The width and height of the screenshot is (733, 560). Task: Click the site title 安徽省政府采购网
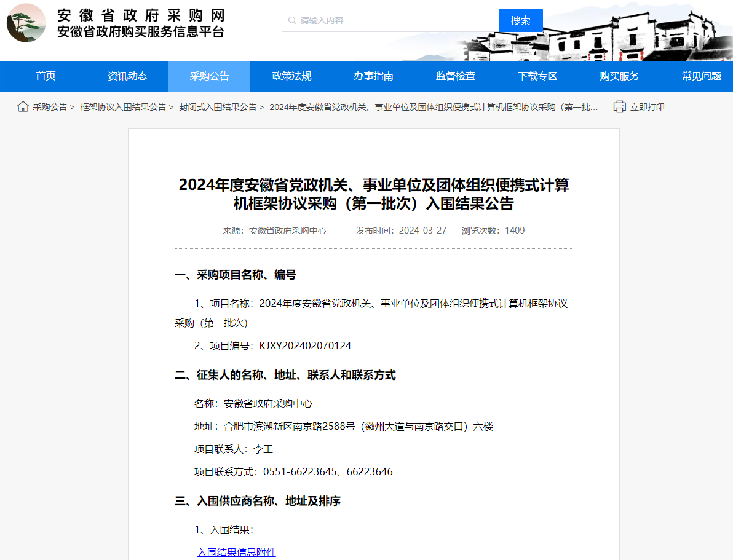point(141,15)
